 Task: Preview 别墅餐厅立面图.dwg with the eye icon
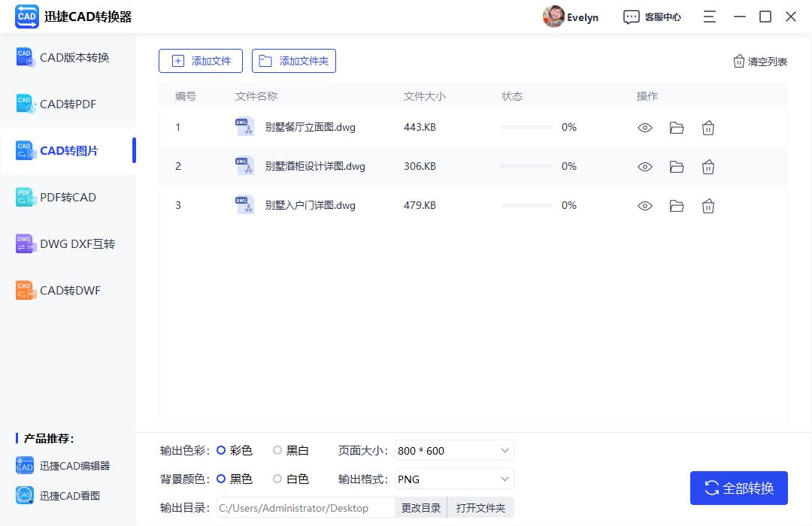point(645,128)
